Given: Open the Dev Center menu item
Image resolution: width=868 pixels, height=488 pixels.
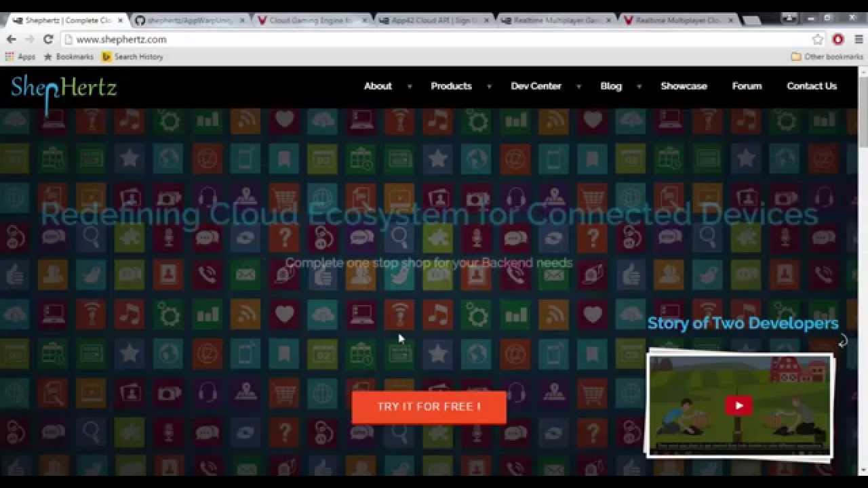Looking at the screenshot, I should coord(536,86).
